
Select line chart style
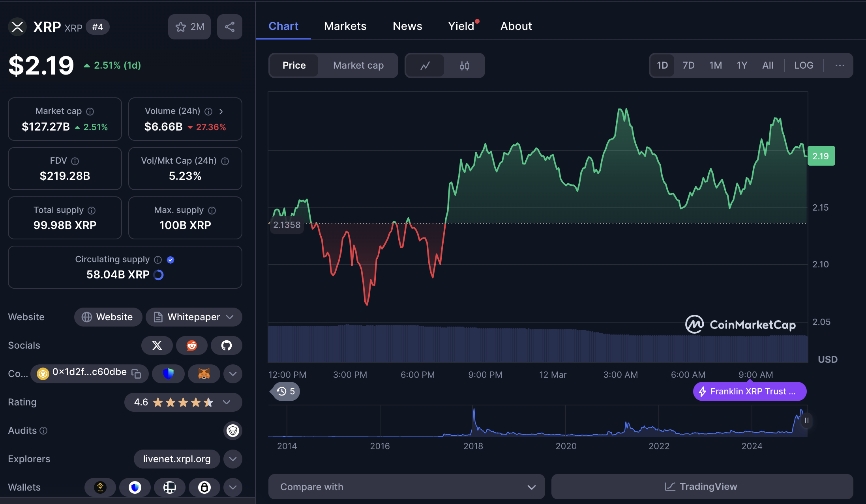pyautogui.click(x=425, y=65)
